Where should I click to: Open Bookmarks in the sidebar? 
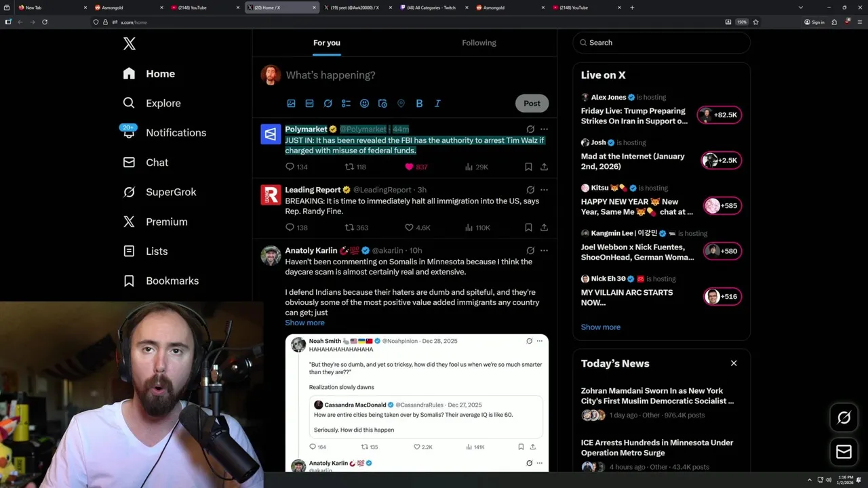[x=161, y=281]
